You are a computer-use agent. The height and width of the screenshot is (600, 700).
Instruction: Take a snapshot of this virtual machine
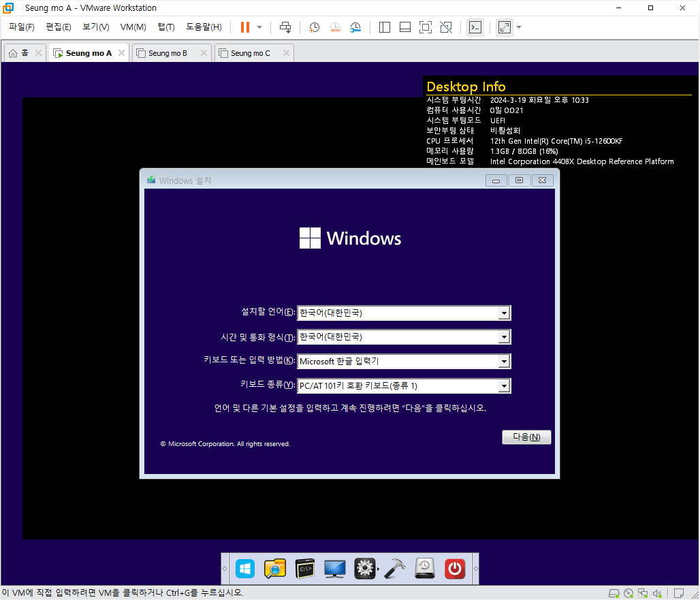[315, 27]
